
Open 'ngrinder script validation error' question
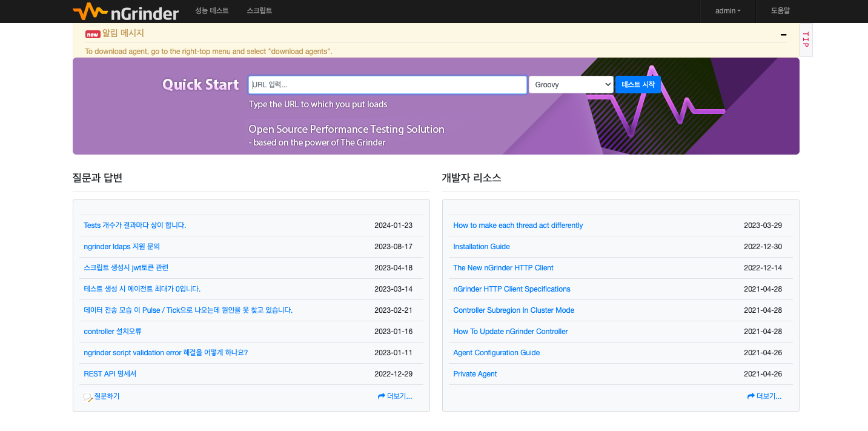coord(166,353)
